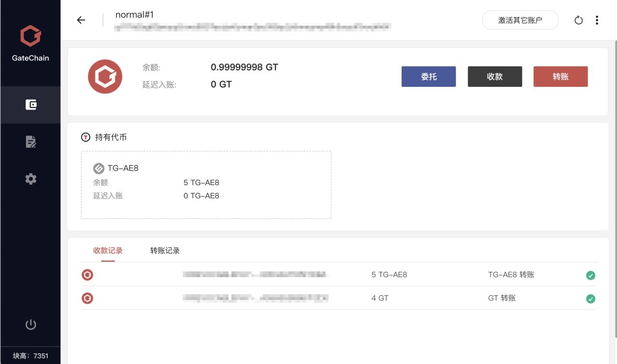Open the three-dot more options menu

click(x=597, y=20)
